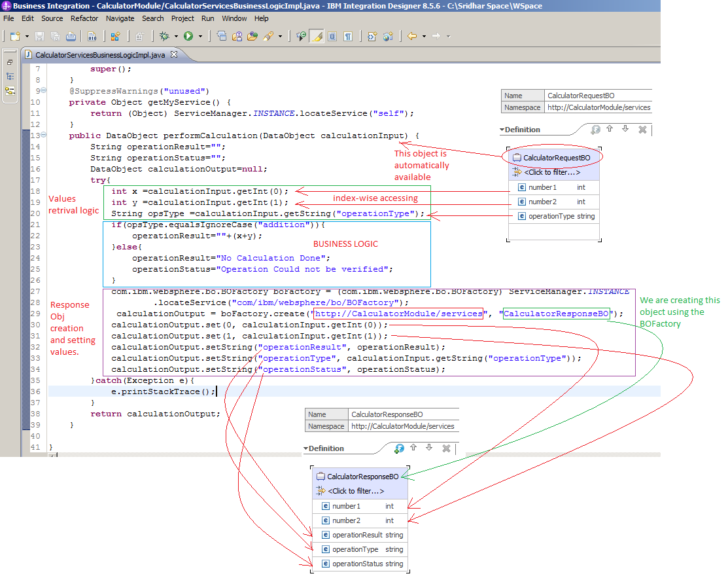Open the Source menu

pyautogui.click(x=52, y=18)
